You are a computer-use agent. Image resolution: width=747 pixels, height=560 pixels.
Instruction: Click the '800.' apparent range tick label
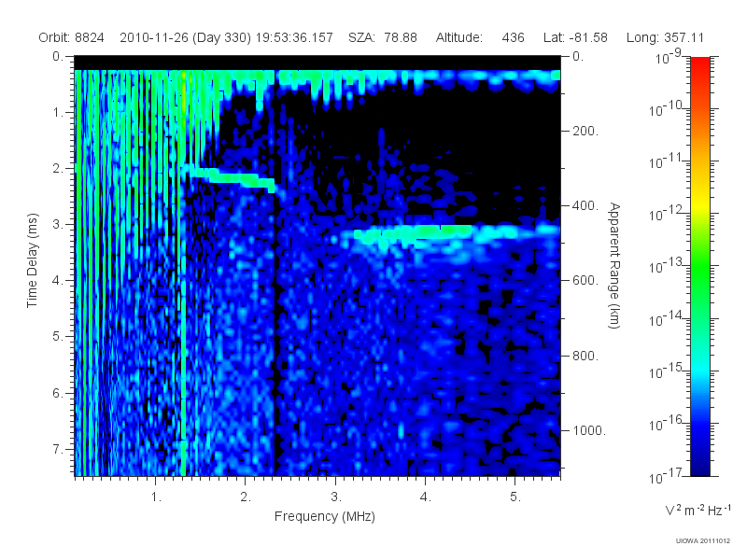pyautogui.click(x=585, y=356)
